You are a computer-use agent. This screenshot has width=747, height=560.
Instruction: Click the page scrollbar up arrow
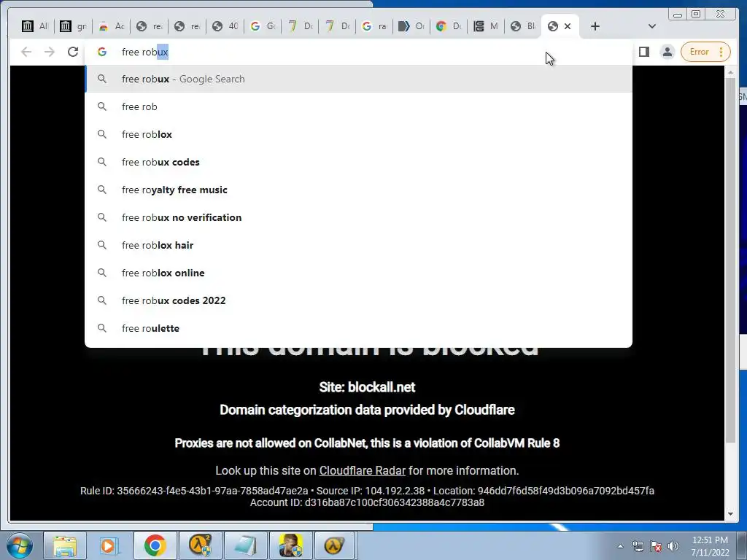730,72
